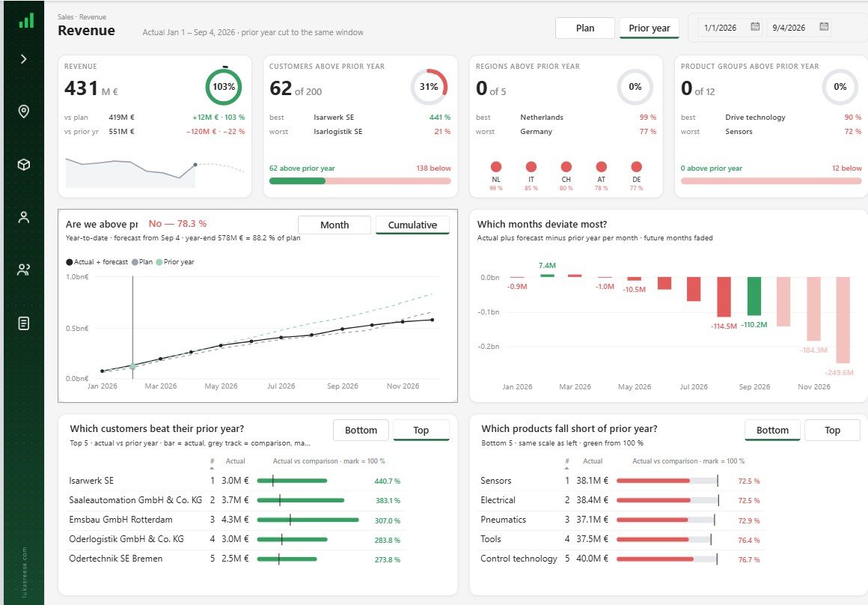Viewport: 868px width, 605px height.
Task: Open the cube products page icon
Action: tap(23, 165)
